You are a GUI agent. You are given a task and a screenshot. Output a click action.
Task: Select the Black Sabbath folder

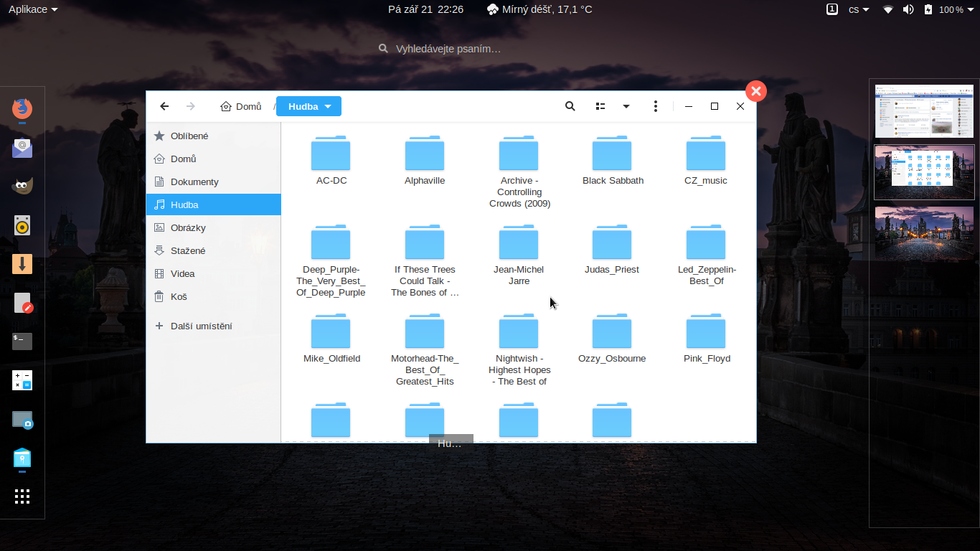(x=613, y=161)
